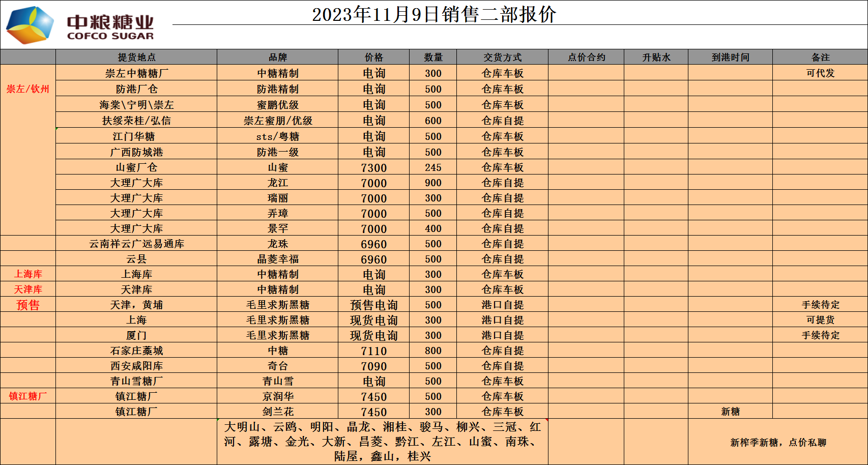Click the 提货地点 column header
868x465 pixels.
[136, 57]
